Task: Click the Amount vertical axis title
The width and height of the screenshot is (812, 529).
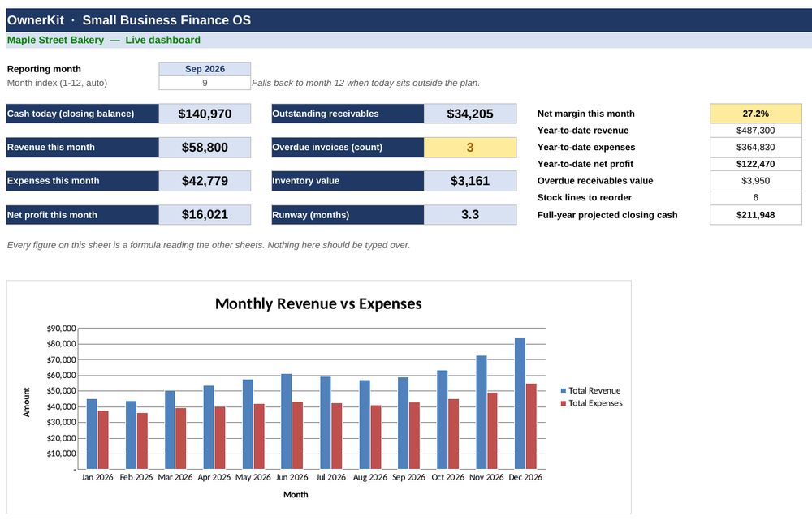Action: (27, 402)
